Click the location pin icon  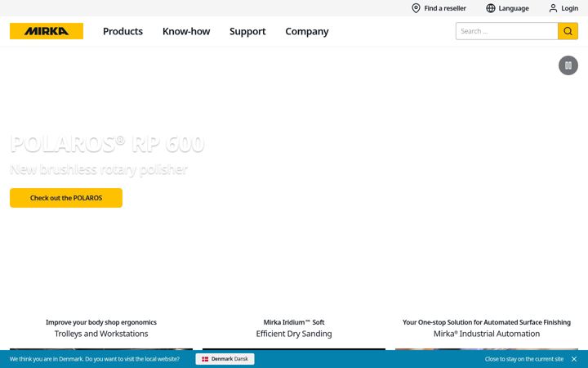(x=416, y=8)
